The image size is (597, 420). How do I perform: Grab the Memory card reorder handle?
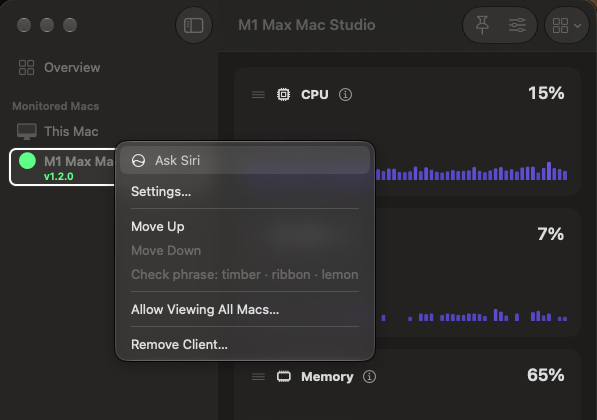(258, 377)
